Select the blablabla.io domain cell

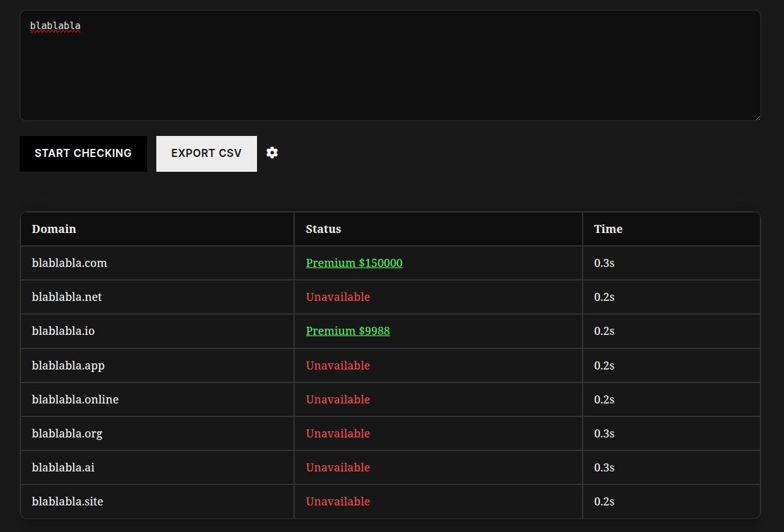[x=63, y=331]
